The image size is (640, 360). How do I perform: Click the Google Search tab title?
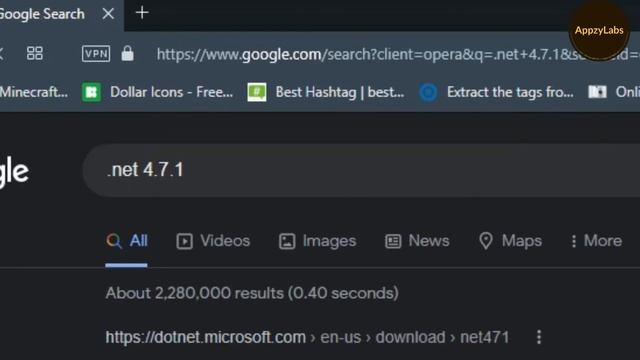click(42, 14)
